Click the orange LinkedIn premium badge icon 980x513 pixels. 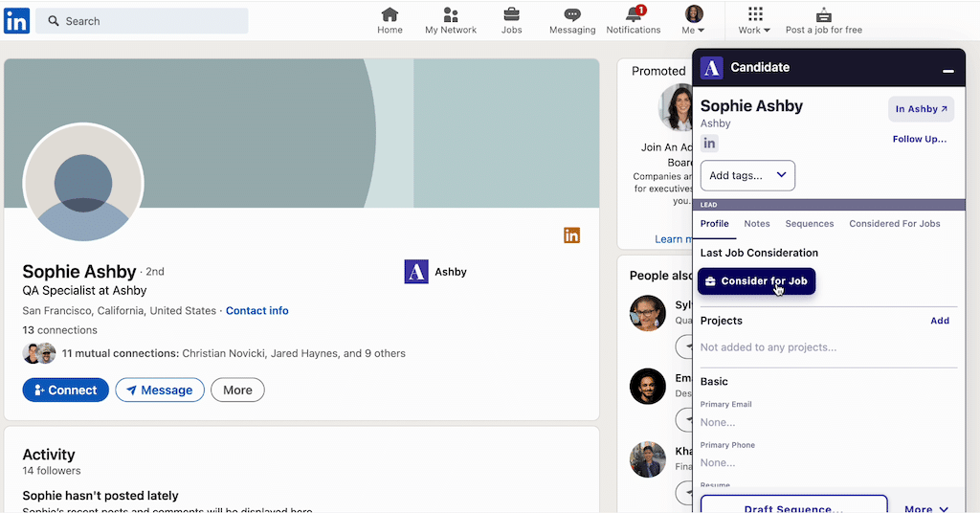click(x=572, y=234)
